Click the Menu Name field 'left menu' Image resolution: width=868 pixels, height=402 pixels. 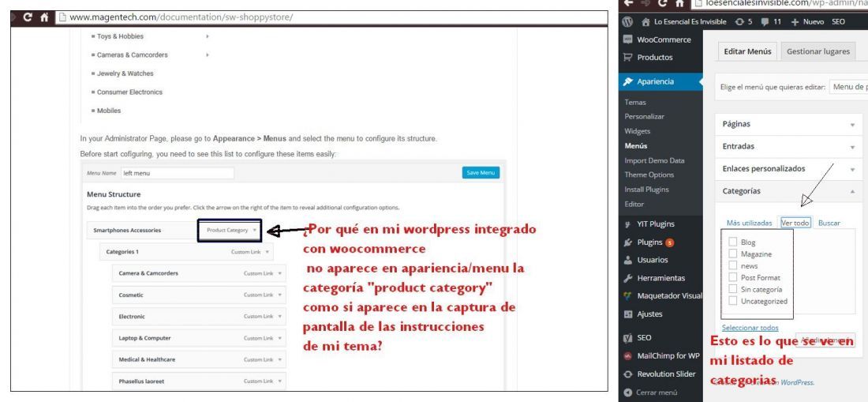[177, 173]
